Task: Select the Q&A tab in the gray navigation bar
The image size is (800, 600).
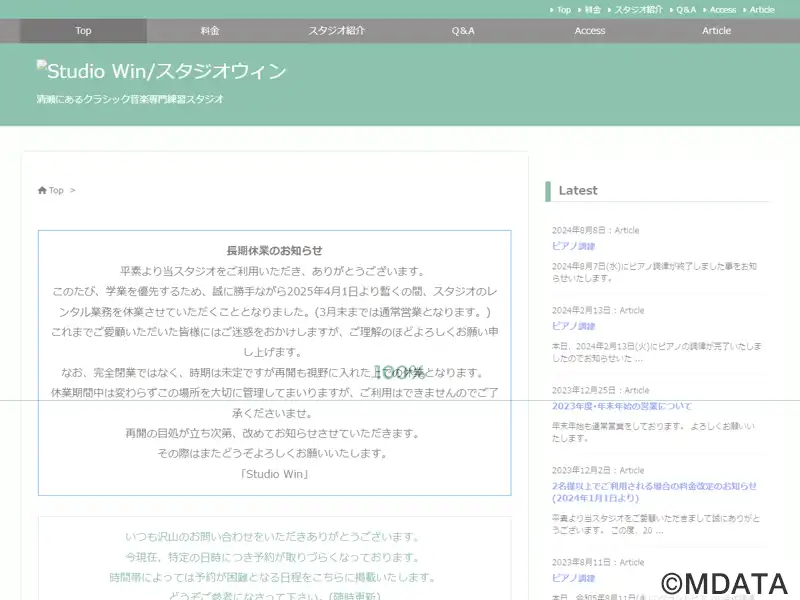Action: point(463,31)
